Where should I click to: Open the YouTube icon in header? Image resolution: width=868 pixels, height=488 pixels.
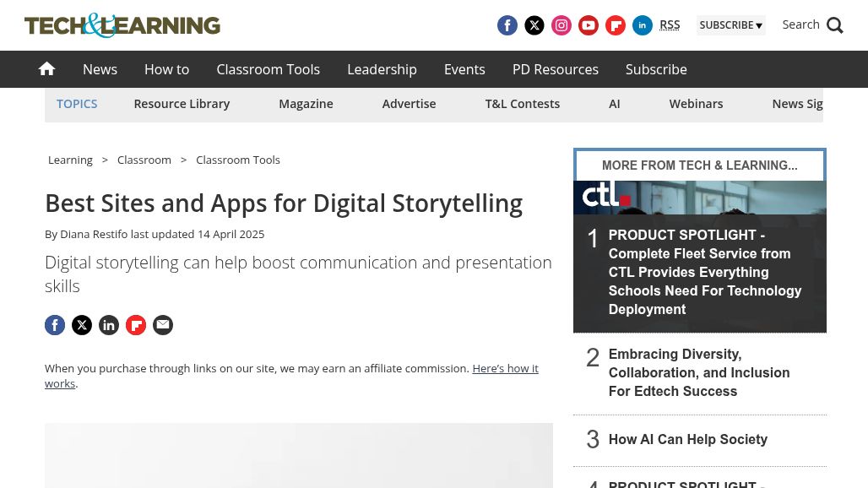(x=589, y=25)
